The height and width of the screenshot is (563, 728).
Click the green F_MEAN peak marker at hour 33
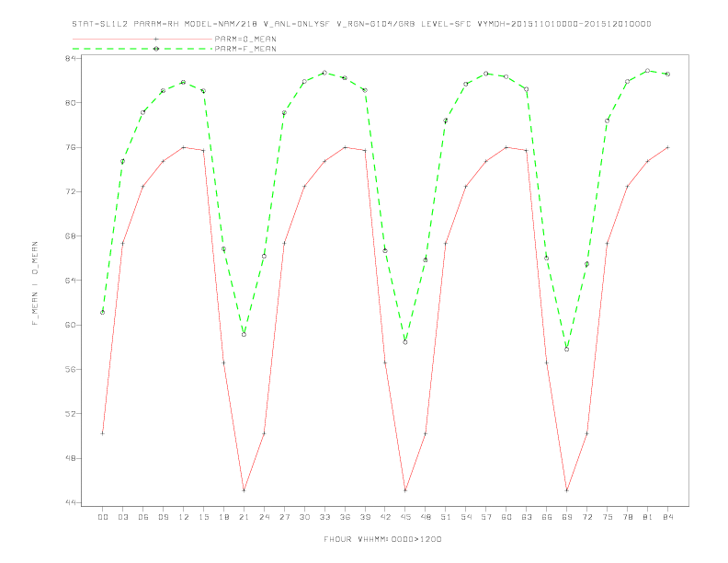pos(324,73)
